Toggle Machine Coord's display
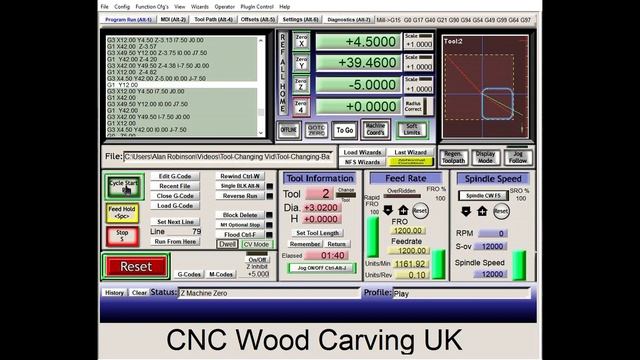Viewport: 640px width, 360px height. [376, 129]
